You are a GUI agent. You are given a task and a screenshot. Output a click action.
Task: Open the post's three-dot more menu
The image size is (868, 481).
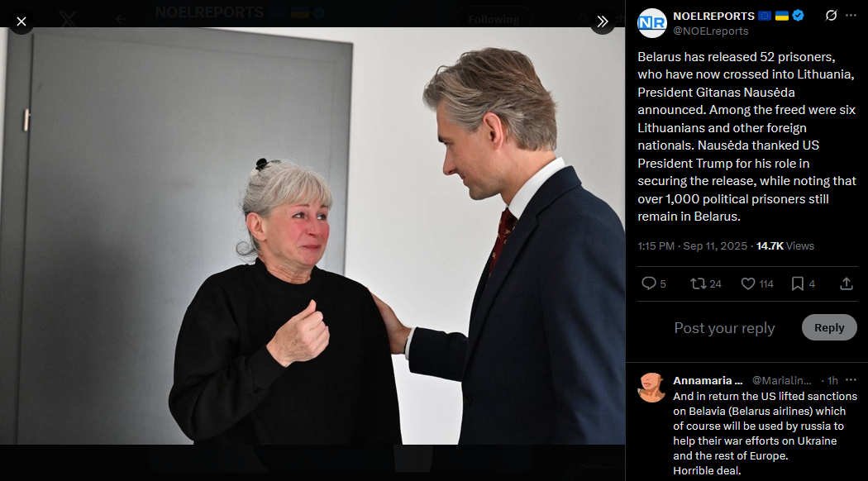[x=851, y=16]
